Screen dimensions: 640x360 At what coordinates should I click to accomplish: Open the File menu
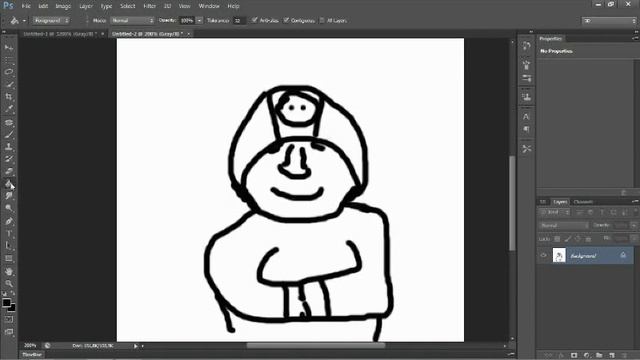(26, 6)
